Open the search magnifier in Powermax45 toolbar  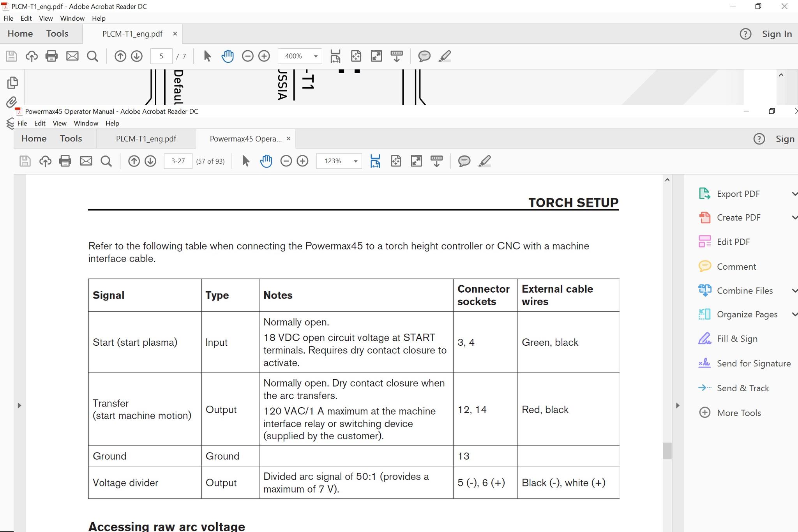[106, 161]
